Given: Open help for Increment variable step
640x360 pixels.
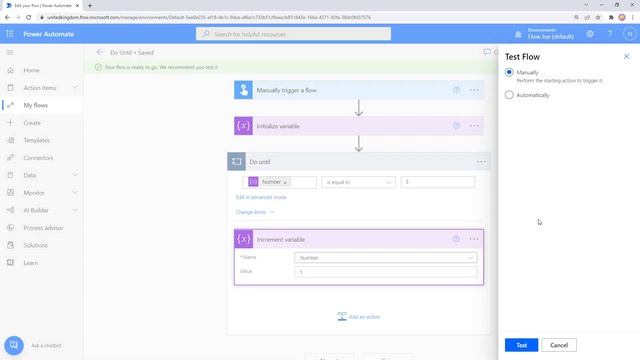Looking at the screenshot, I should click(456, 239).
